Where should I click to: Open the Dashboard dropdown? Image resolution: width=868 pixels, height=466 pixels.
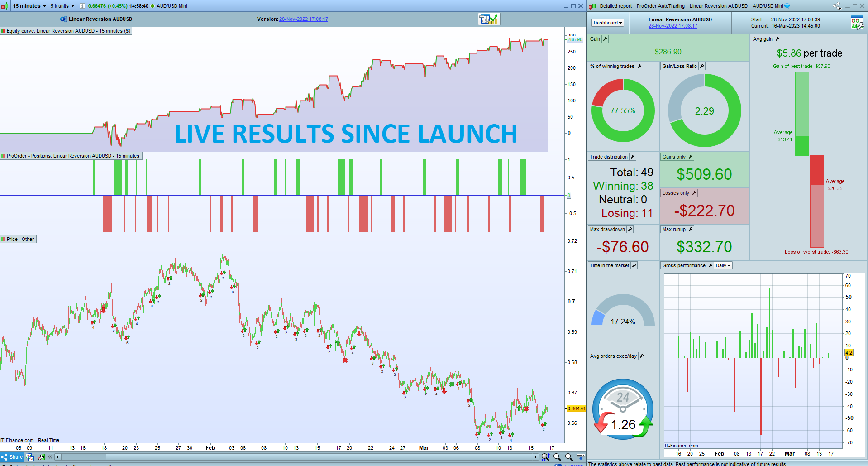pyautogui.click(x=608, y=23)
